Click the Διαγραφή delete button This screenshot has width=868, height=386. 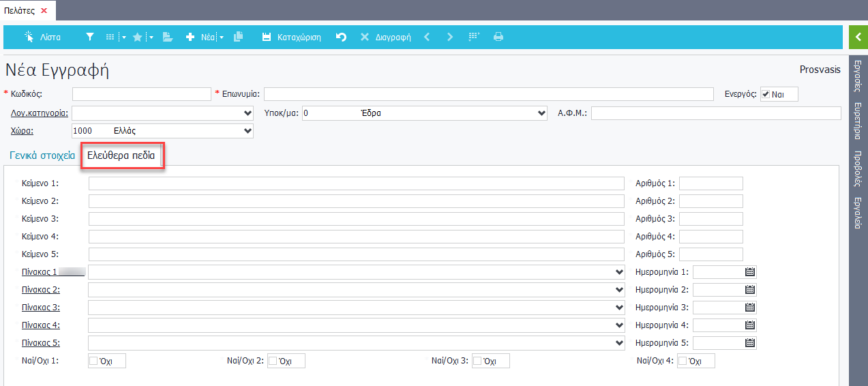point(386,38)
